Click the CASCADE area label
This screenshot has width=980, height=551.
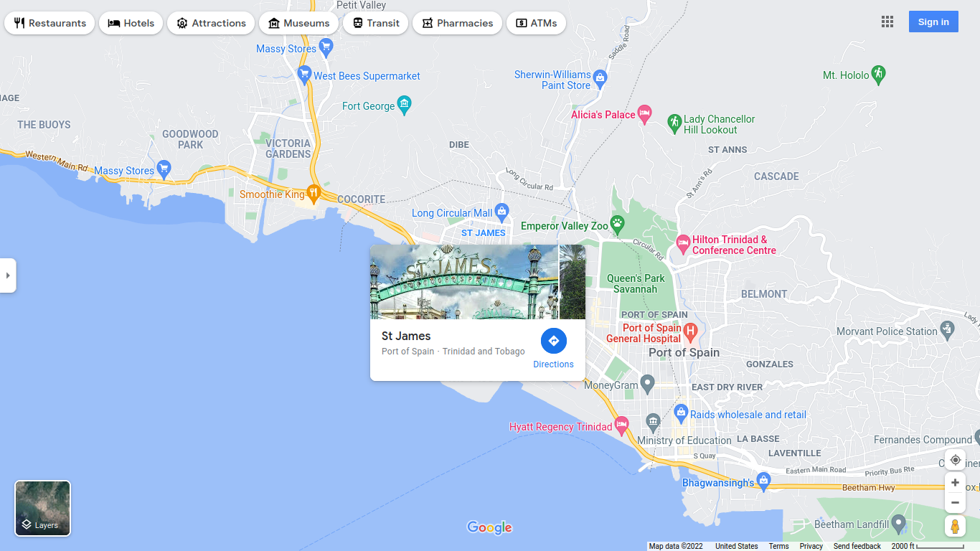pyautogui.click(x=776, y=176)
